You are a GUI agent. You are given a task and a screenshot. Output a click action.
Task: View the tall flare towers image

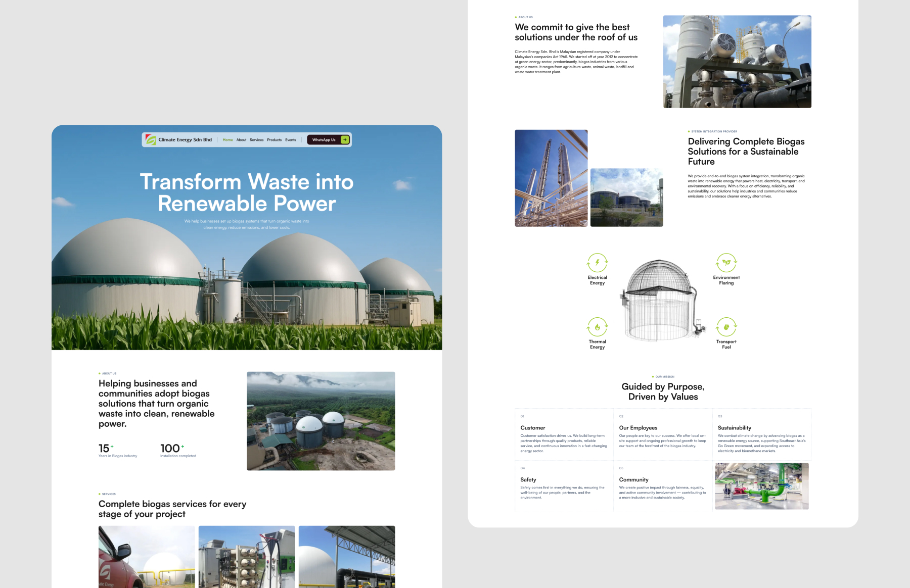551,178
